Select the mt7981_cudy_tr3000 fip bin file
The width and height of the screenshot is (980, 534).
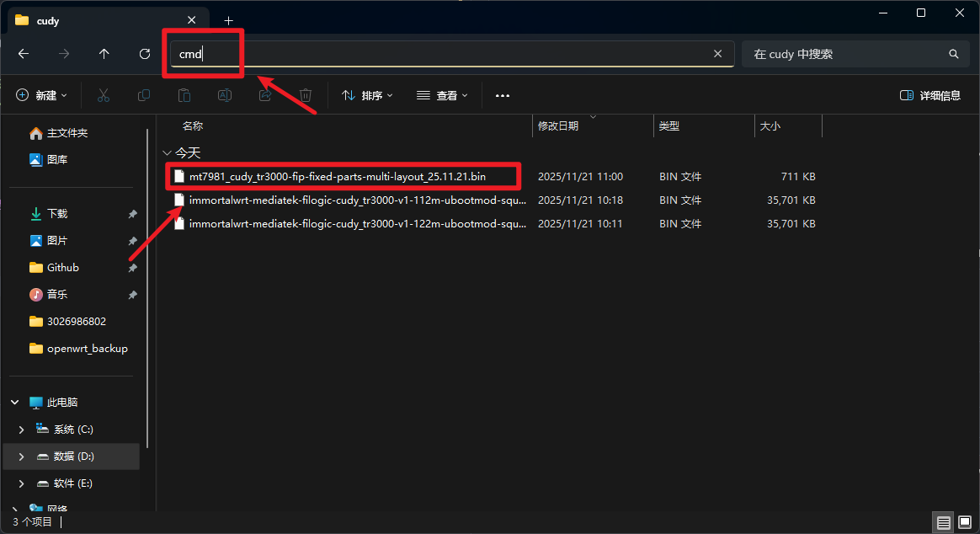point(337,177)
